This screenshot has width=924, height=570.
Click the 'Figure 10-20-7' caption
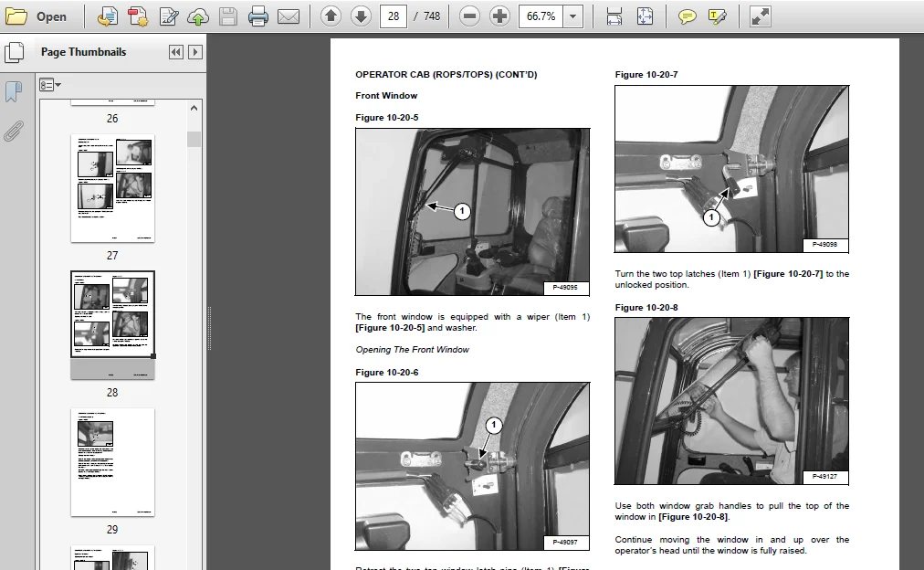(646, 74)
